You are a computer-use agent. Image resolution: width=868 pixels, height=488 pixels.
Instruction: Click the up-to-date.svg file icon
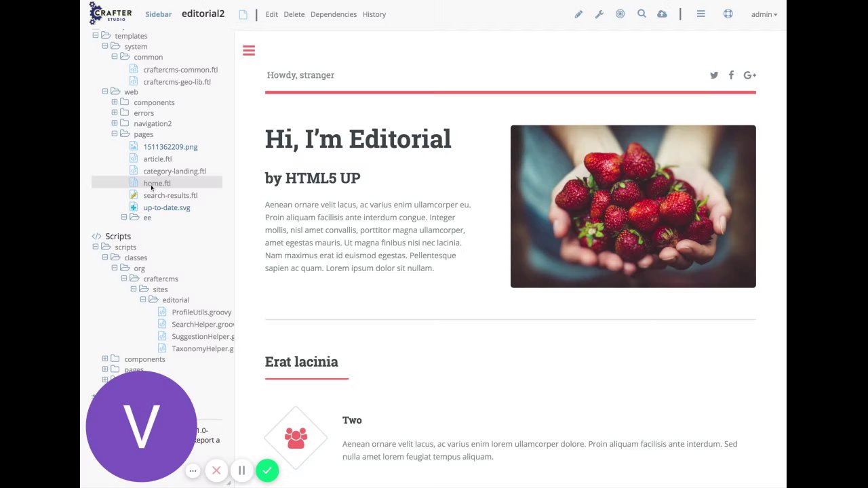(x=134, y=207)
